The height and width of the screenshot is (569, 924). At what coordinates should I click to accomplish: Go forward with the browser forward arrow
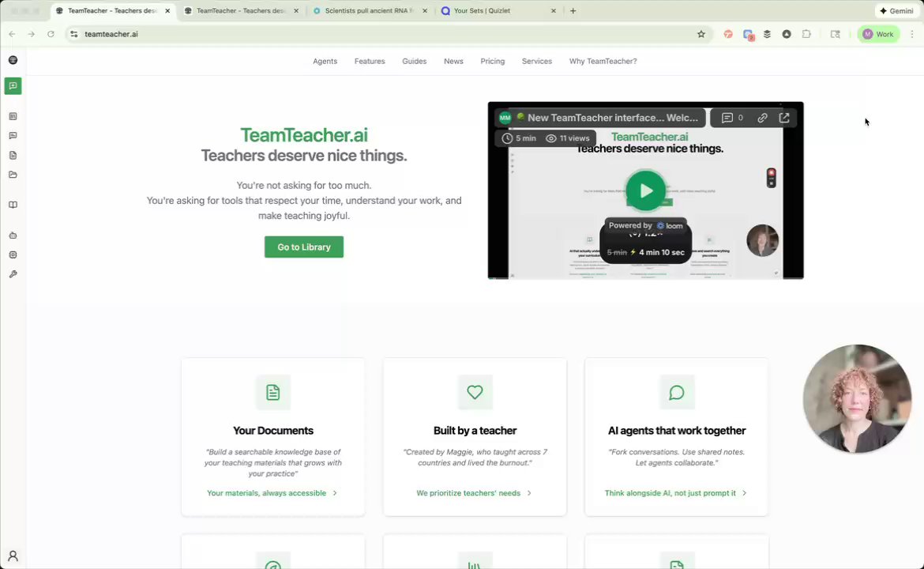[32, 34]
